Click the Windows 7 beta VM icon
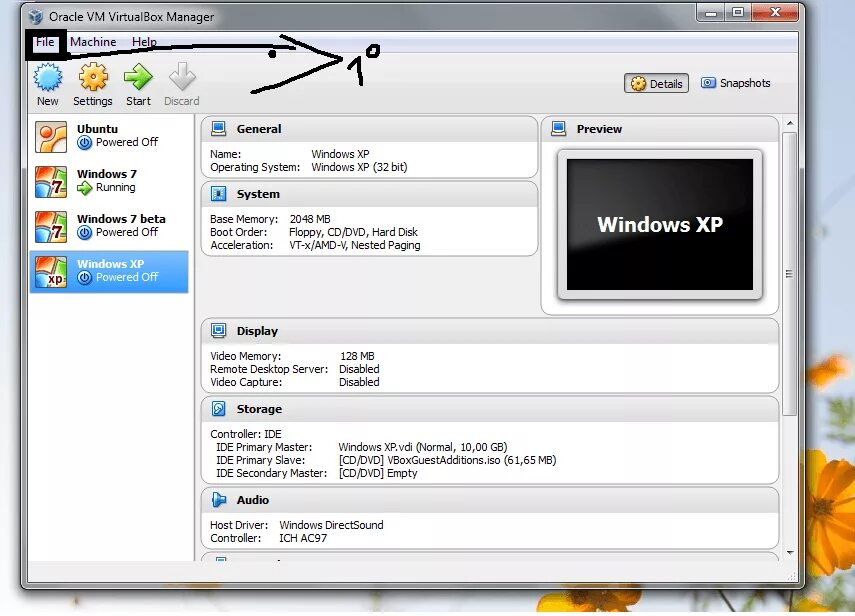This screenshot has height=616, width=855. (x=51, y=227)
